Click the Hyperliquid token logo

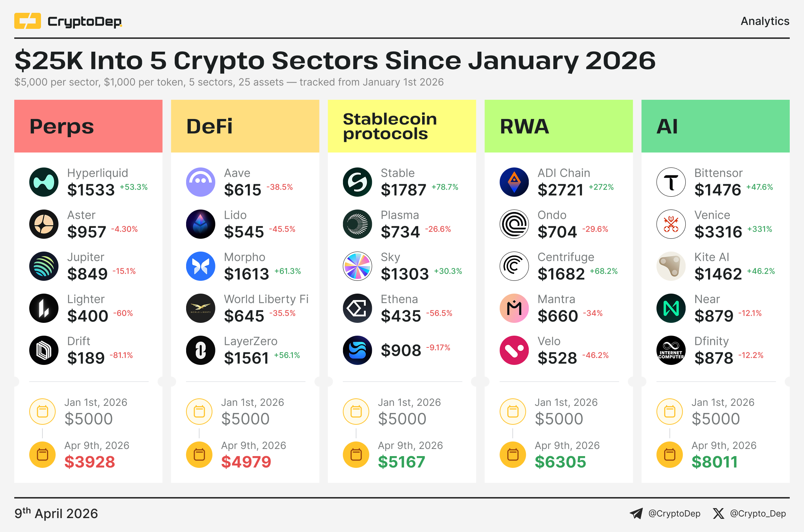(44, 182)
